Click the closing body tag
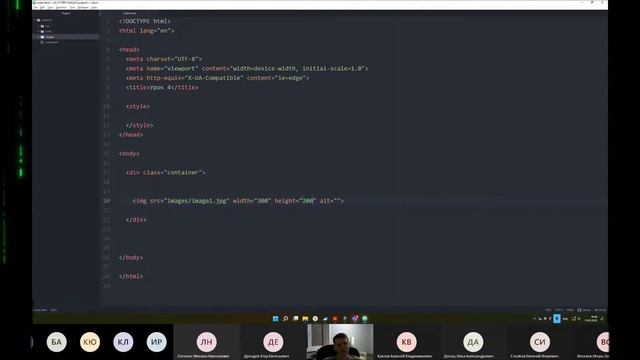 131,258
